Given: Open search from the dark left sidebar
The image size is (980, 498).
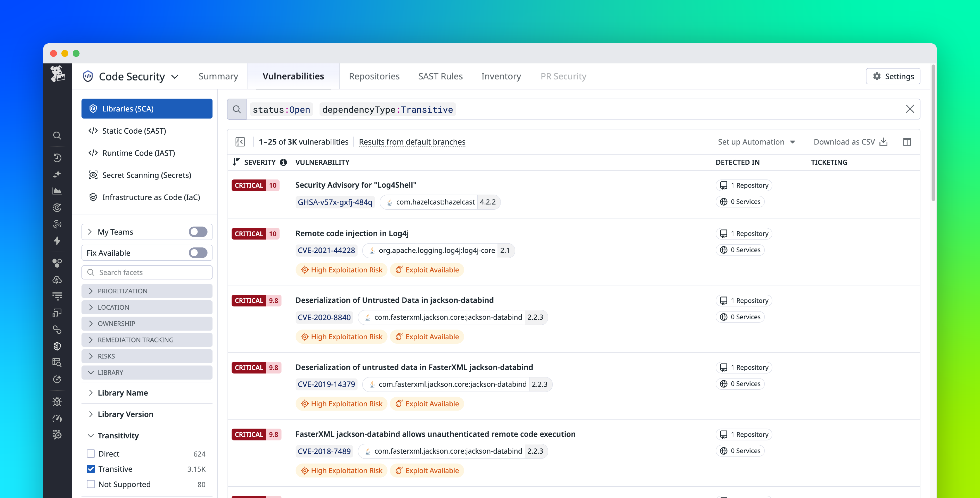Looking at the screenshot, I should coord(58,135).
